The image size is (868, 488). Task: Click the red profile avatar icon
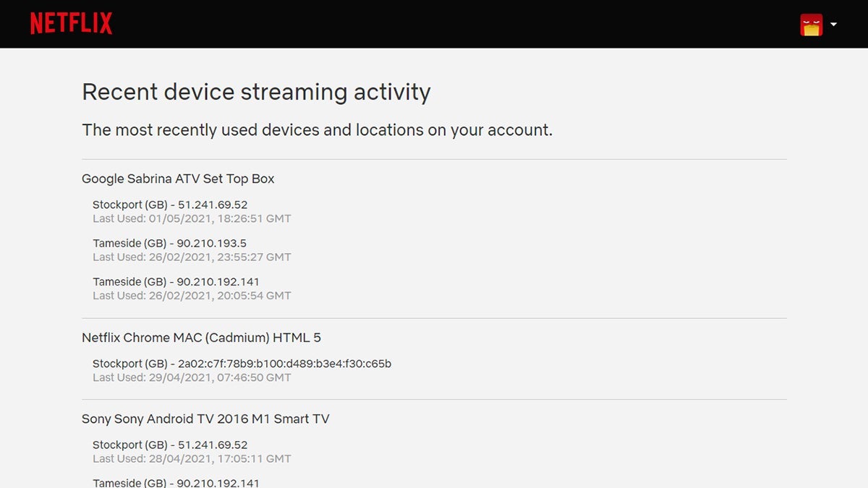811,25
